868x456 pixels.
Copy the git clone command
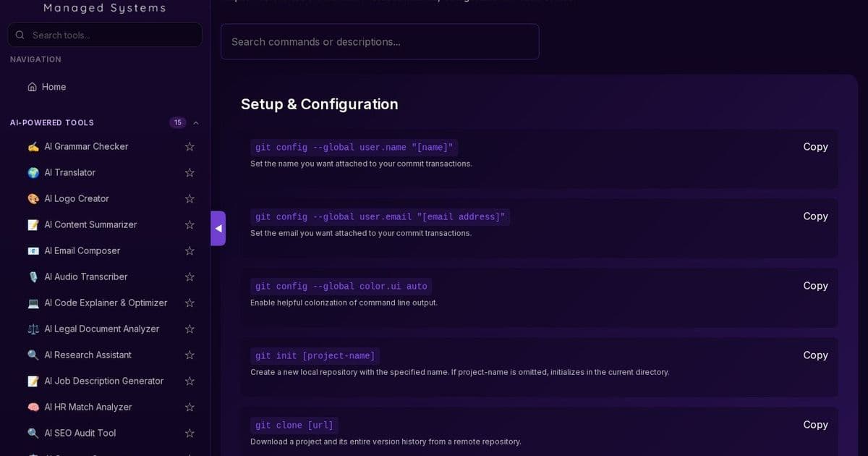(815, 424)
